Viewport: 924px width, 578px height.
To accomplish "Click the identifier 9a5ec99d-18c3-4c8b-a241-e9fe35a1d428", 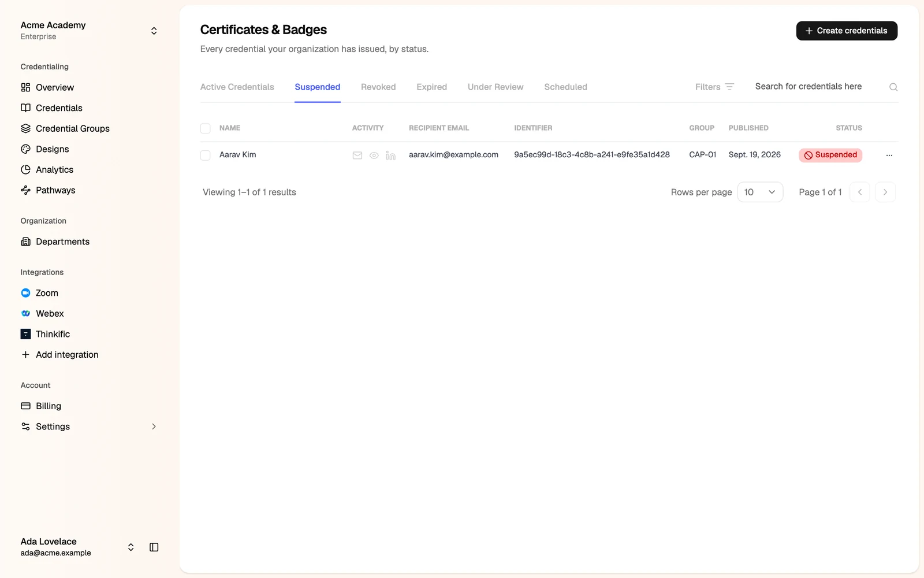I will (x=592, y=155).
